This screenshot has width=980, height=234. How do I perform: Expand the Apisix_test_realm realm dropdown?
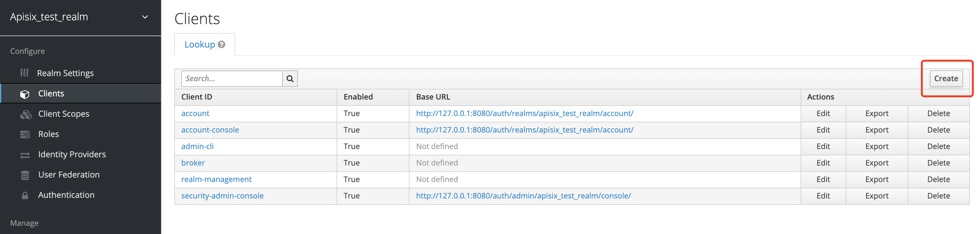point(145,17)
